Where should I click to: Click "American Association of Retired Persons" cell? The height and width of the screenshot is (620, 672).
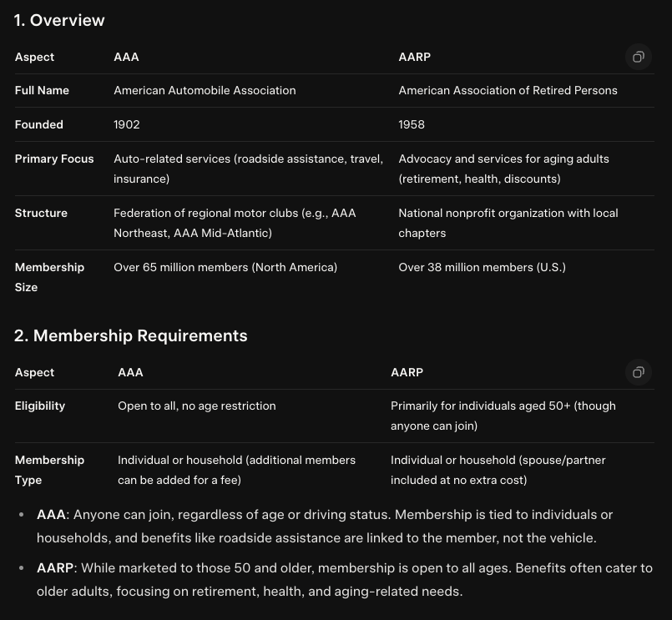tap(508, 90)
